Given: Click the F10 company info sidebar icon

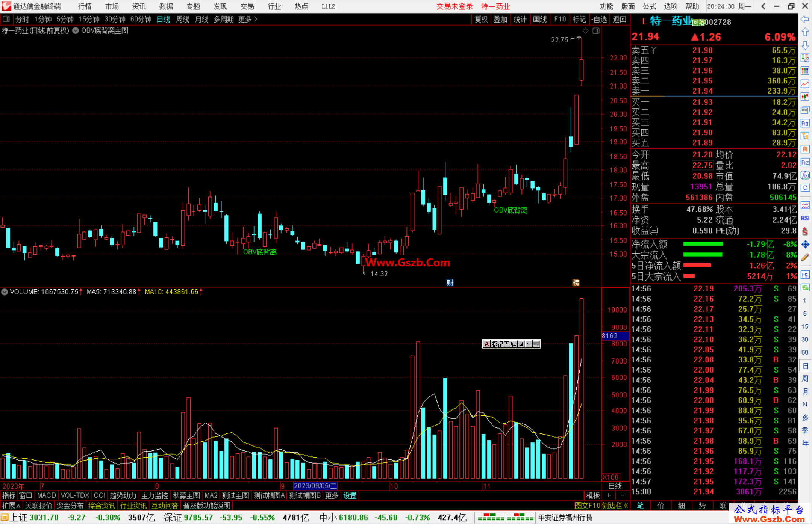Looking at the screenshot, I should [x=805, y=123].
